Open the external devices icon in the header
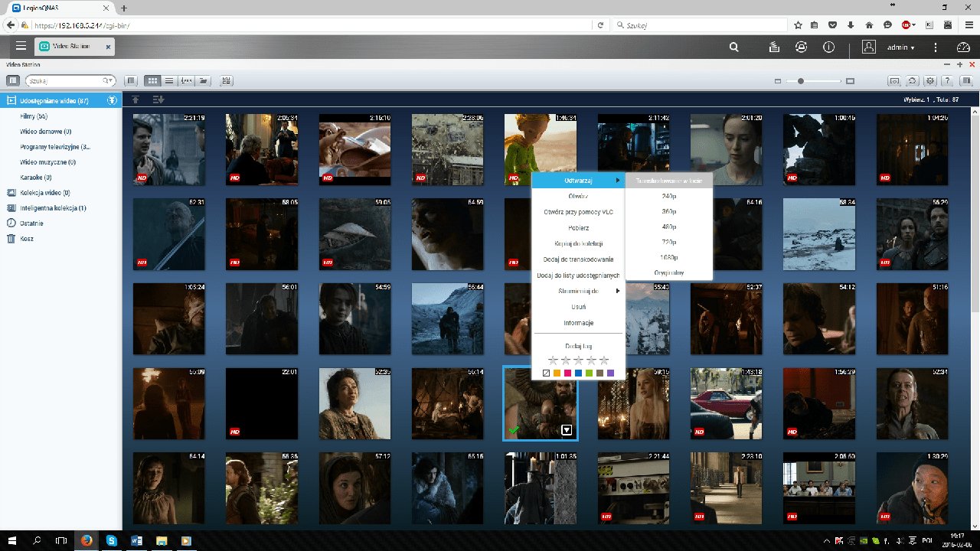Screen dimensions: 980x551 tap(801, 47)
